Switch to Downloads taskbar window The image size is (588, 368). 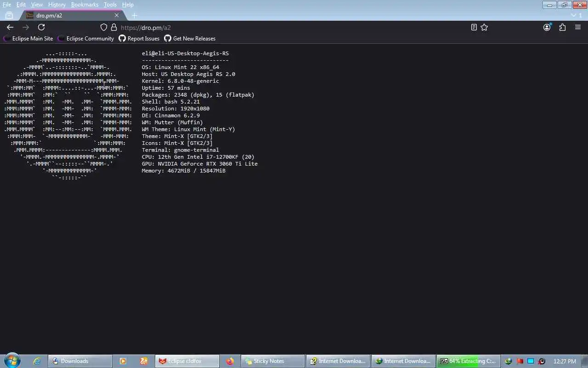coord(80,361)
